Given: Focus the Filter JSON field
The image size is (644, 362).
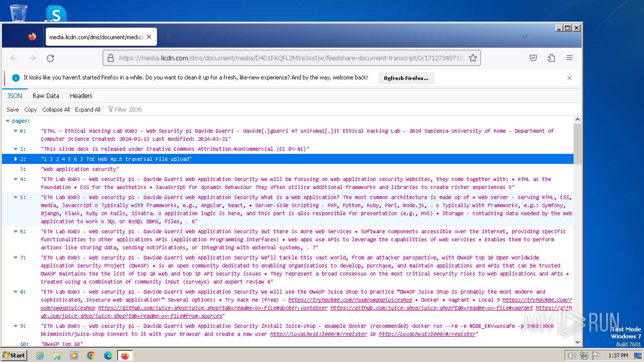Looking at the screenshot, I should [128, 110].
